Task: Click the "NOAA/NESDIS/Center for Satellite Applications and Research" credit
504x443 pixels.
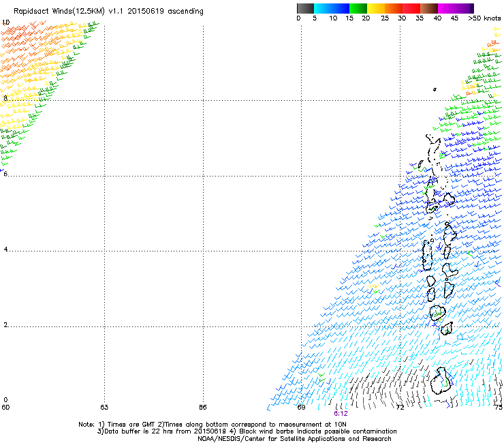Action: pyautogui.click(x=294, y=439)
